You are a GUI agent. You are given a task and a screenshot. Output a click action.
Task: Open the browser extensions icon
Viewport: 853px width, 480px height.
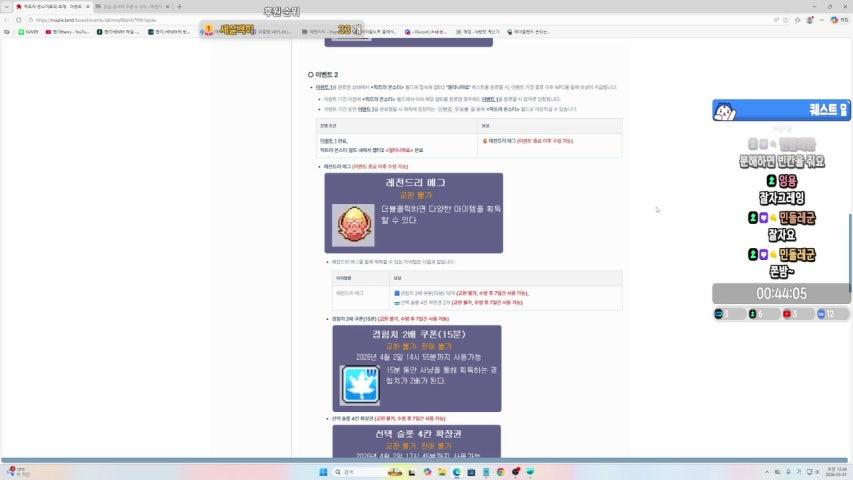(798, 20)
